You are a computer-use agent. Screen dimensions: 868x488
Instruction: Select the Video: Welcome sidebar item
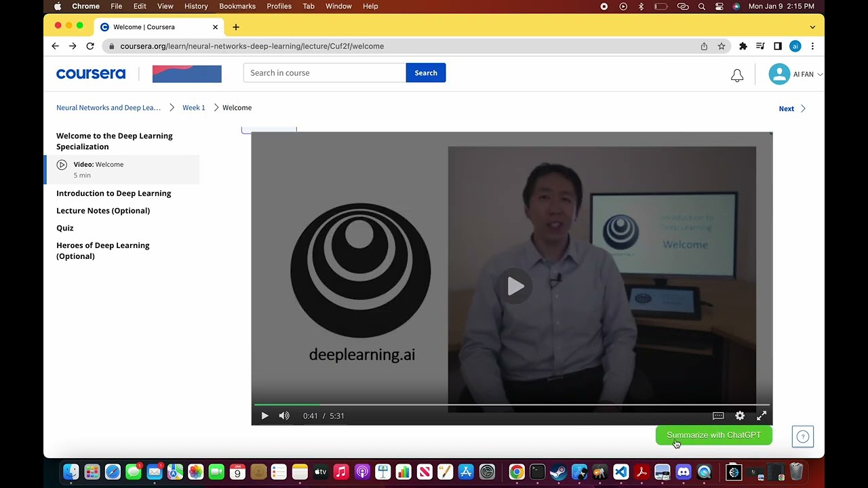point(122,169)
